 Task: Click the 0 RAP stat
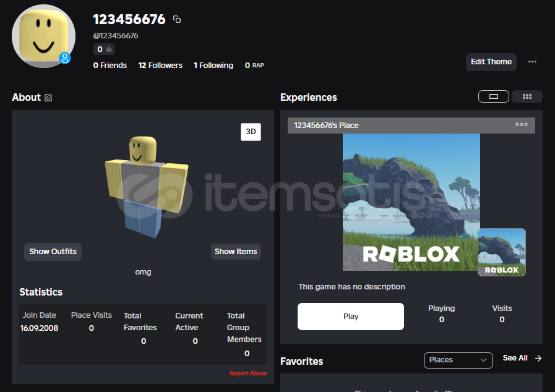254,66
